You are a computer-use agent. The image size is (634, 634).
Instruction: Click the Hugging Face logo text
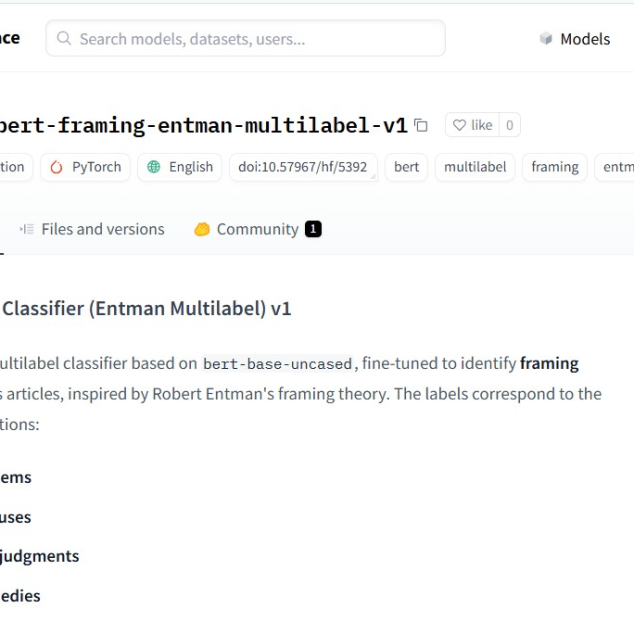(x=9, y=38)
